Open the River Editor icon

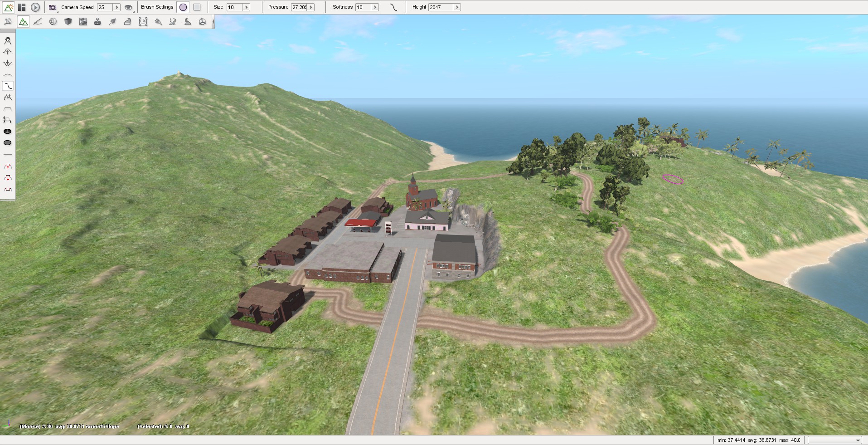coord(173,21)
